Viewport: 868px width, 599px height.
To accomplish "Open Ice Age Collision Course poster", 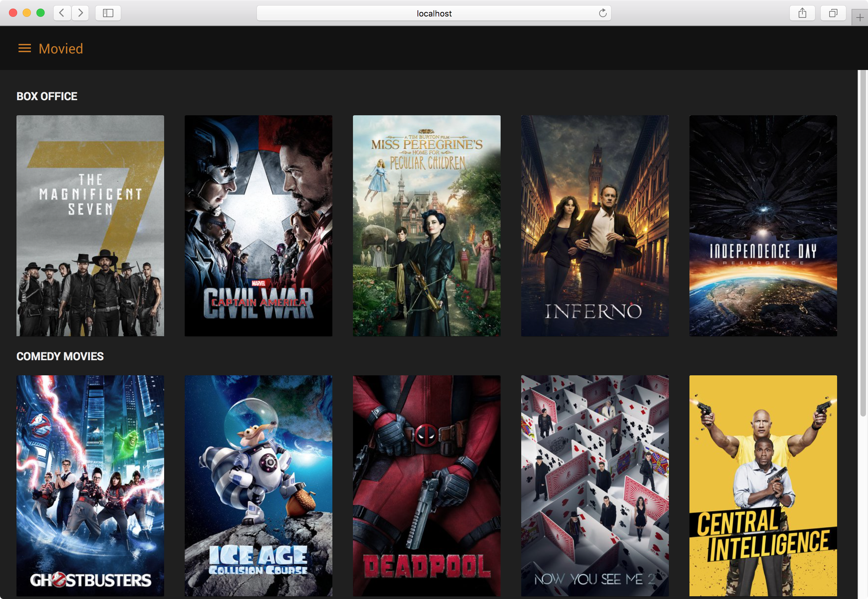I will coord(259,485).
